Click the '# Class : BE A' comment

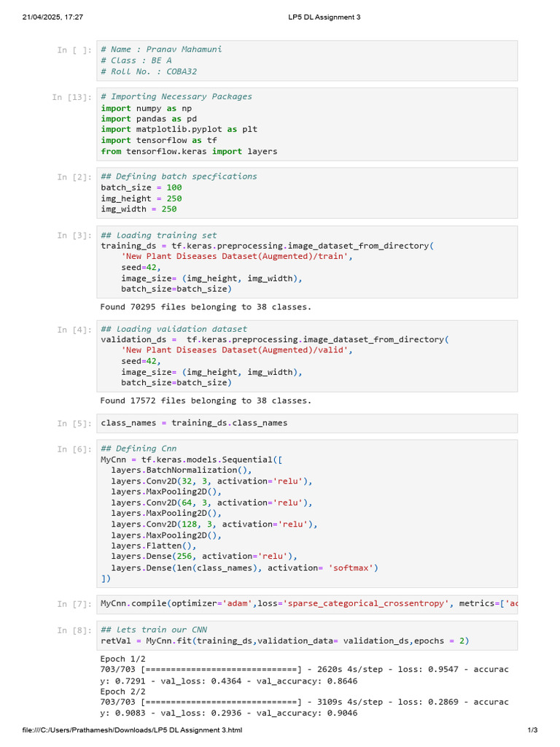click(x=136, y=61)
